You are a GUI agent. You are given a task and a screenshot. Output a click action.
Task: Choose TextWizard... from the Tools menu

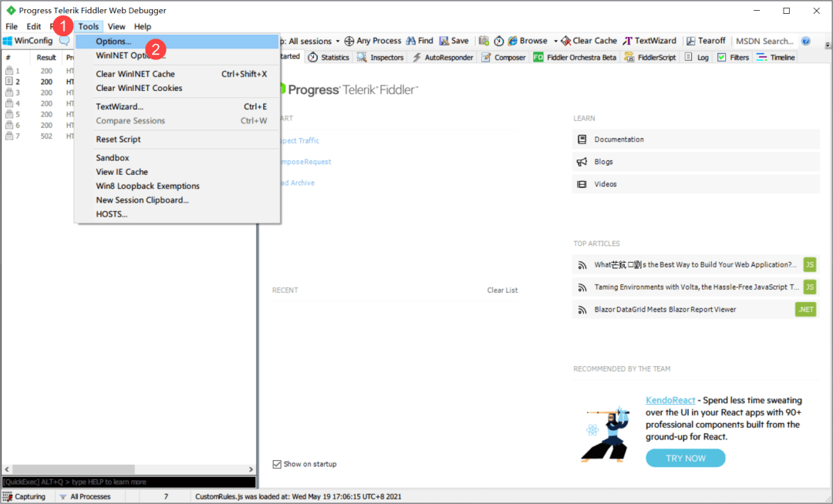point(177,106)
